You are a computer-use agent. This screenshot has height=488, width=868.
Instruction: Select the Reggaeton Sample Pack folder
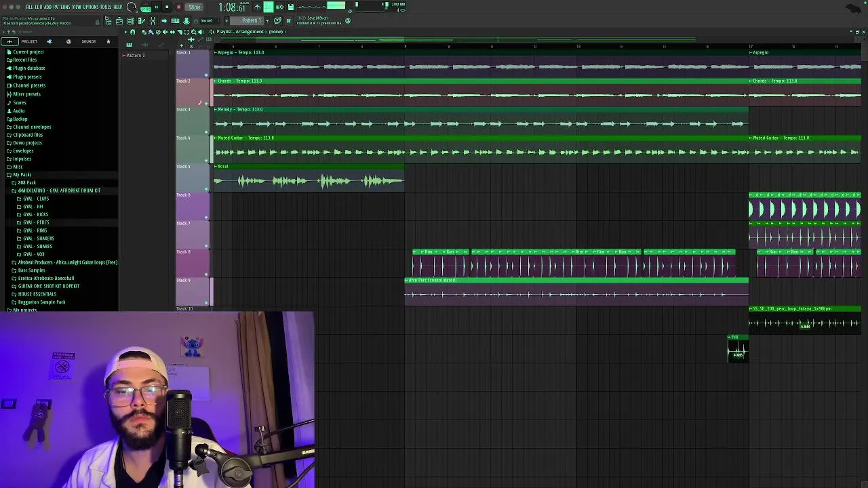pyautogui.click(x=42, y=302)
